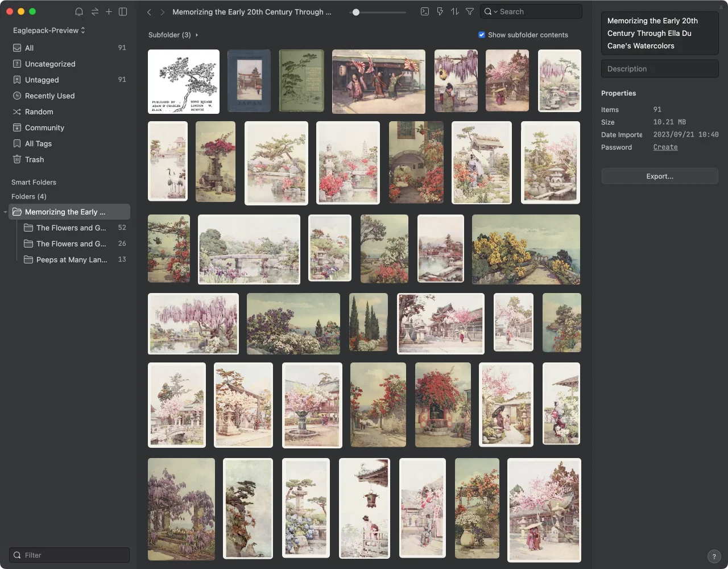The image size is (728, 569).
Task: Click the folder title in toolbar
Action: (252, 12)
